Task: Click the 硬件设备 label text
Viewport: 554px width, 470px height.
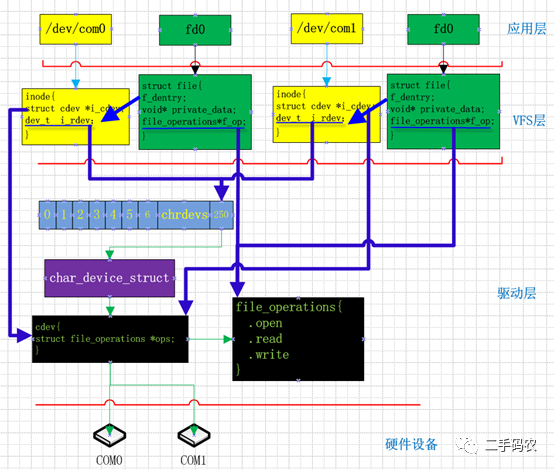Action: coord(411,445)
